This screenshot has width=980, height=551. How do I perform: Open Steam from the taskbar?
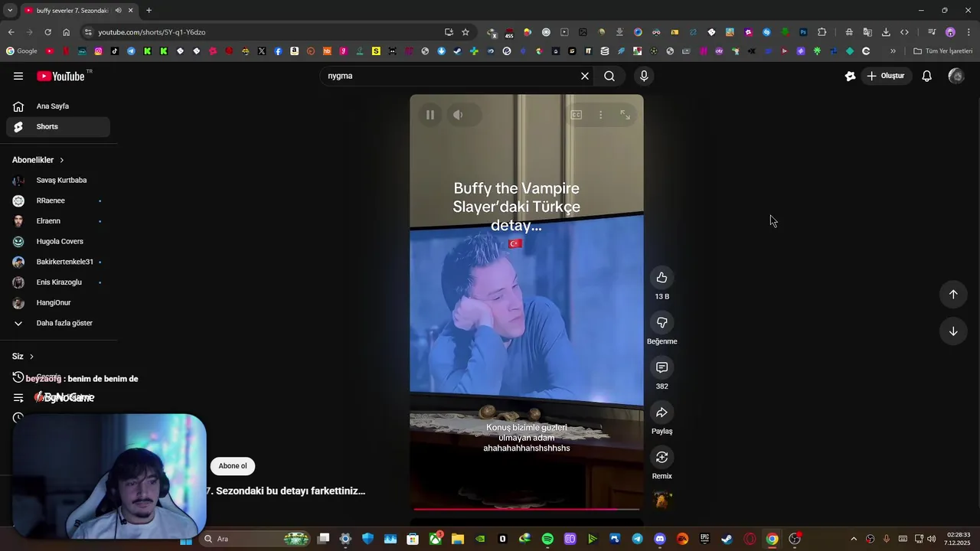727,539
